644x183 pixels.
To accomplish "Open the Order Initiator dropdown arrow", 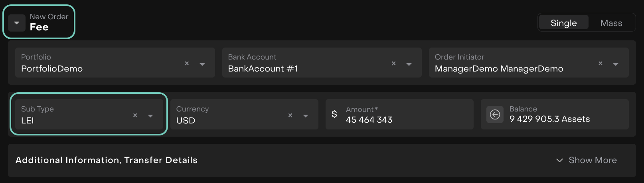I will click(616, 64).
